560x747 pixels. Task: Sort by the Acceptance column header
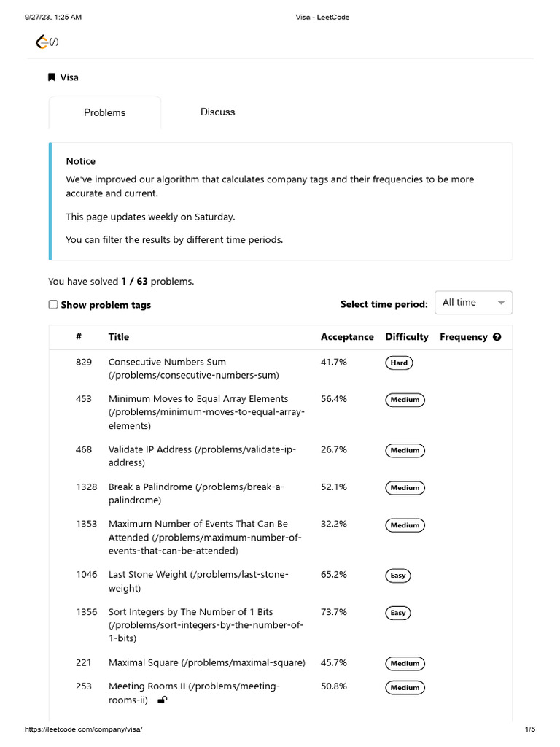[x=347, y=337]
